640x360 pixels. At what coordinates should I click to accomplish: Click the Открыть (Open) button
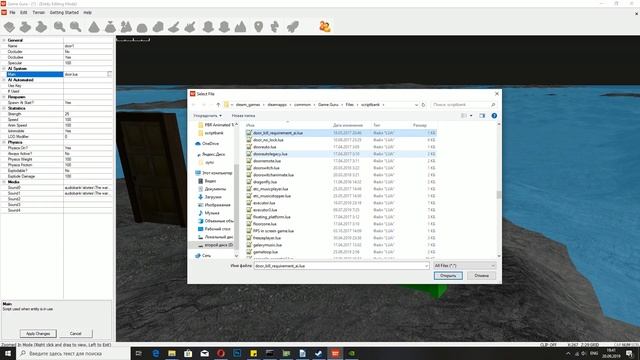coord(448,276)
